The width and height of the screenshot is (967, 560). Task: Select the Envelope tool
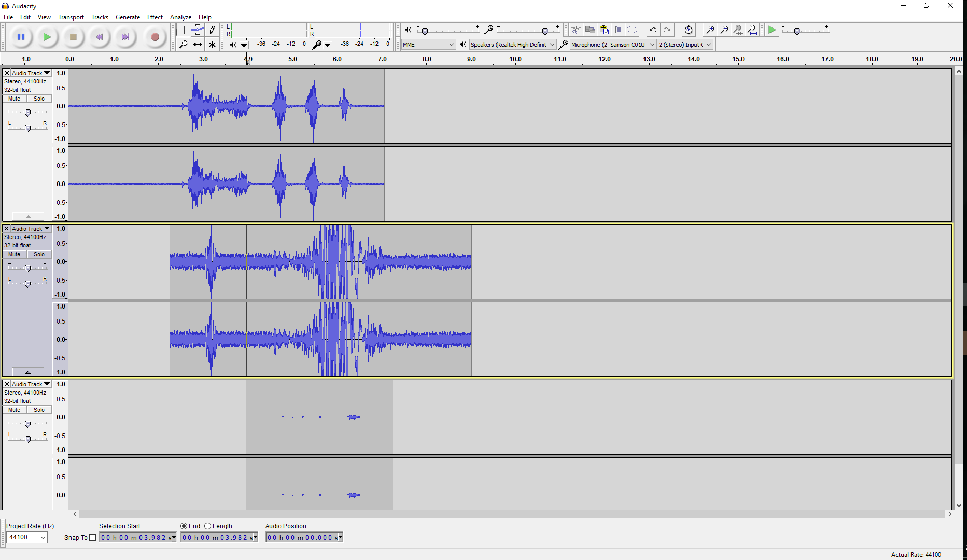(x=198, y=30)
